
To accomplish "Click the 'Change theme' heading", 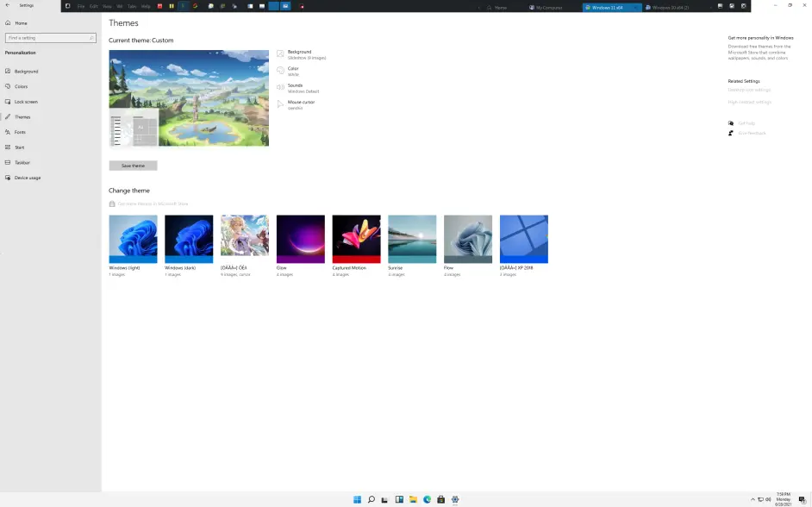I will pos(129,191).
